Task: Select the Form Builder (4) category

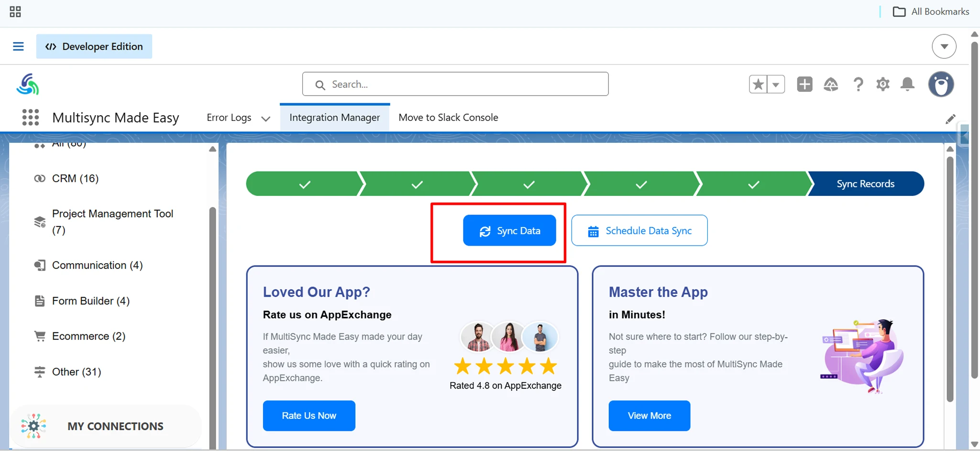Action: (90, 301)
